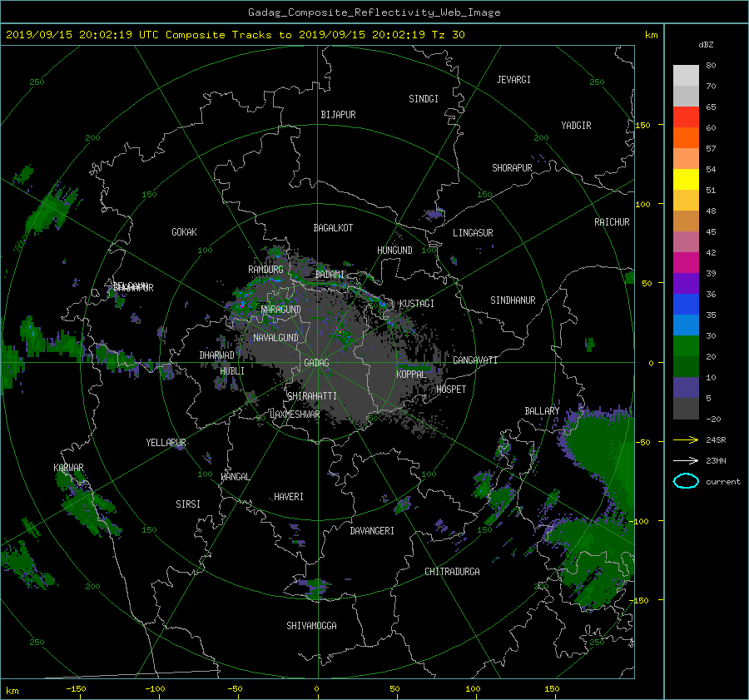The image size is (749, 700).
Task: Click the KOPPAL city label
Action: pos(411,374)
